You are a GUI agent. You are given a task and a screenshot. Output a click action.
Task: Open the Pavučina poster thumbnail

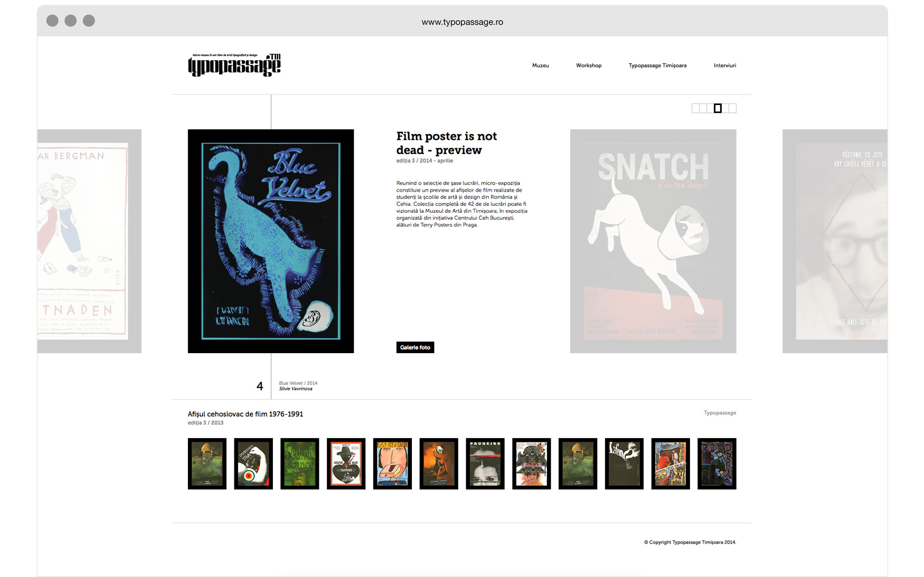485,464
